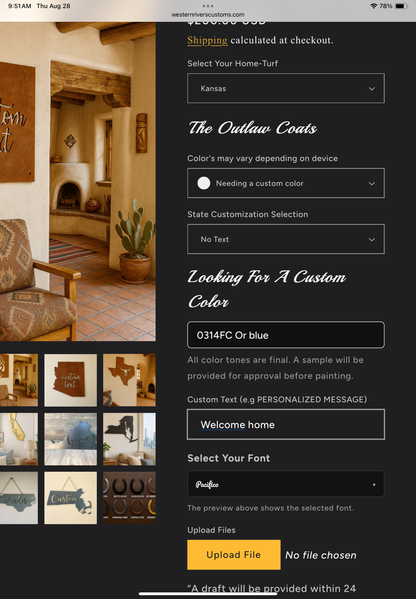Select the horseshoe color chart thumbnail

tap(129, 498)
